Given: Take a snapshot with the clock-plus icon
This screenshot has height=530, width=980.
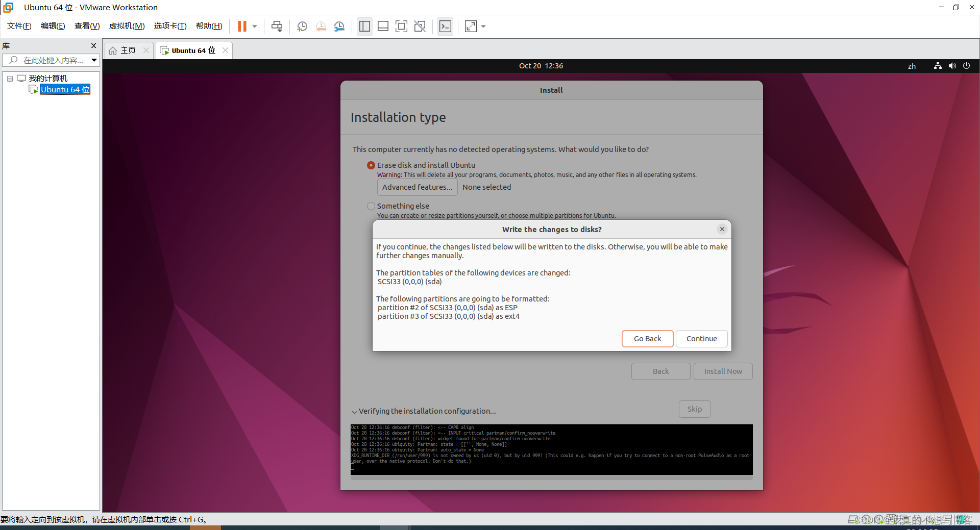Looking at the screenshot, I should [x=302, y=26].
